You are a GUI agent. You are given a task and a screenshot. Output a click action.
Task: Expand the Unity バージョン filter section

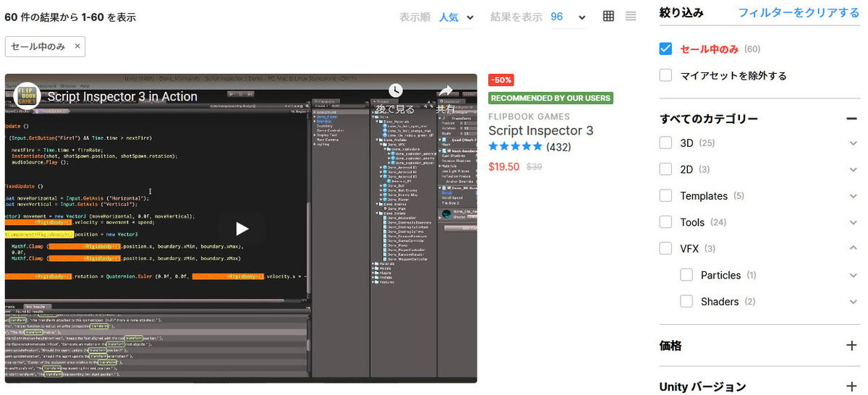(x=852, y=387)
